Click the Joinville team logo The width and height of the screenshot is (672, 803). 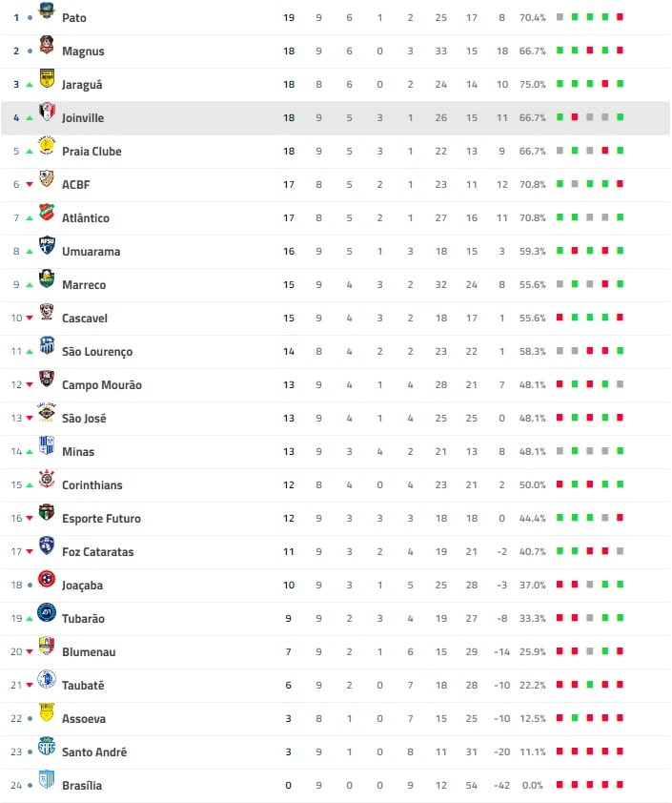click(x=47, y=113)
